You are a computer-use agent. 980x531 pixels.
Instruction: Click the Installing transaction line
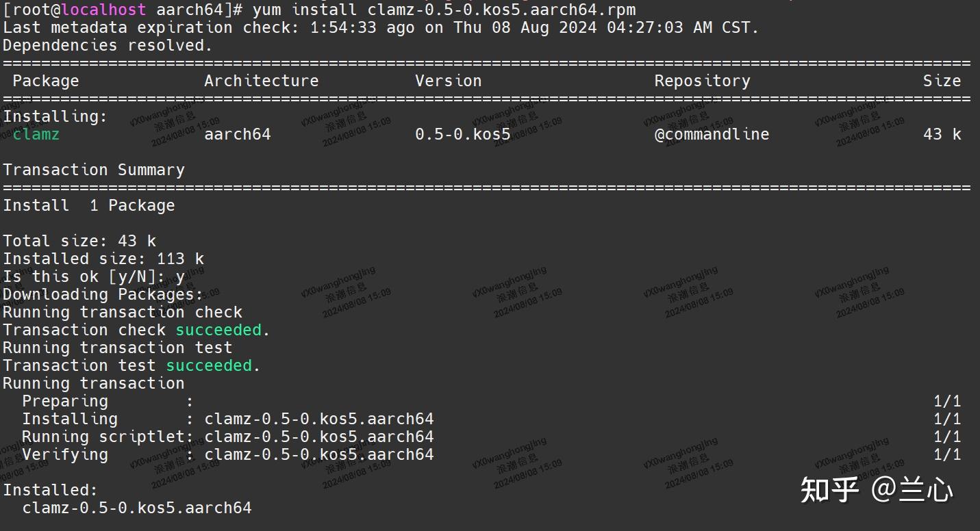coord(226,418)
